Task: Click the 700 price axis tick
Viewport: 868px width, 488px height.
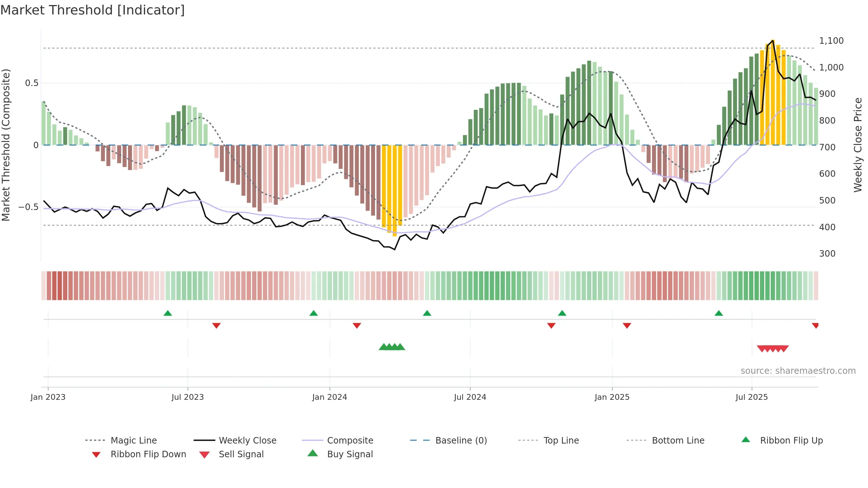Action: (827, 147)
